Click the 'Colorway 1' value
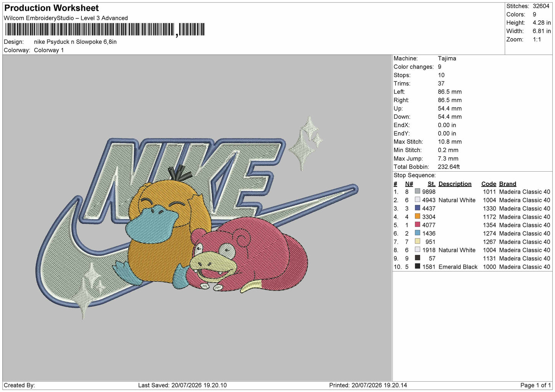Screen dimensions: 555x392 pos(49,50)
